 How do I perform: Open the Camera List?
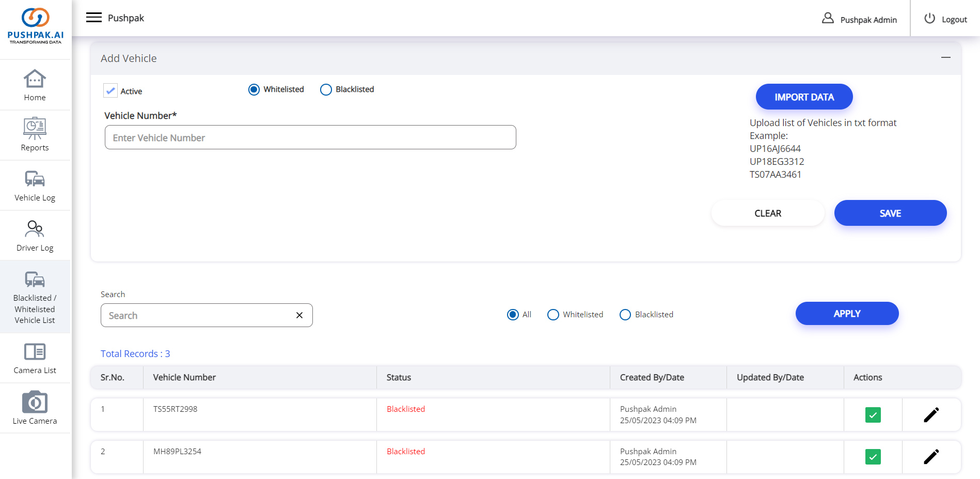click(x=35, y=358)
